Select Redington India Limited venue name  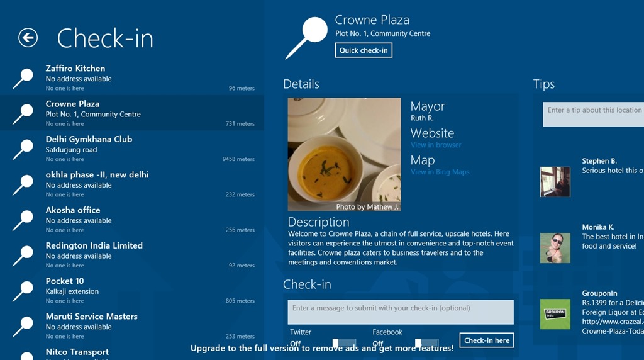(x=94, y=245)
